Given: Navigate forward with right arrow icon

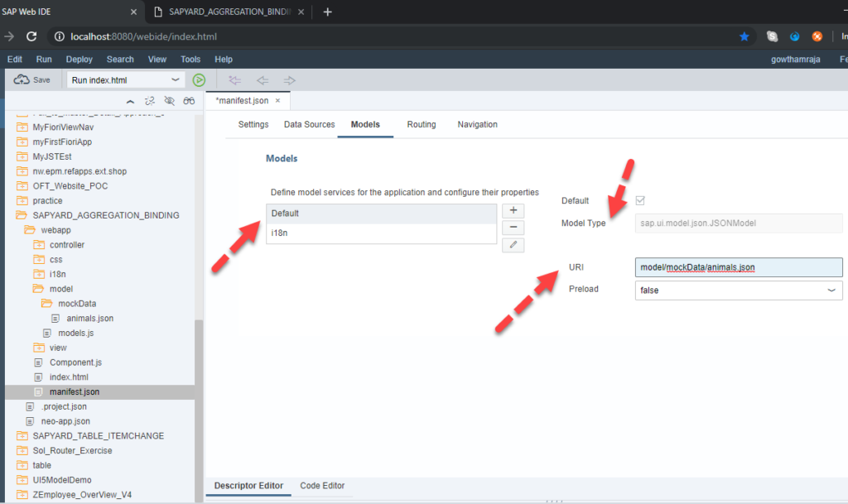Looking at the screenshot, I should (x=290, y=80).
